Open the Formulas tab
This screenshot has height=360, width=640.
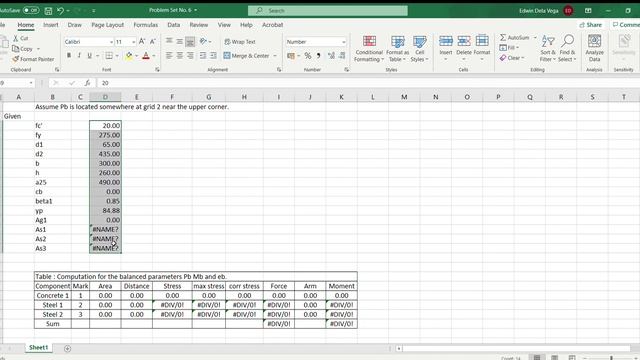pos(145,25)
